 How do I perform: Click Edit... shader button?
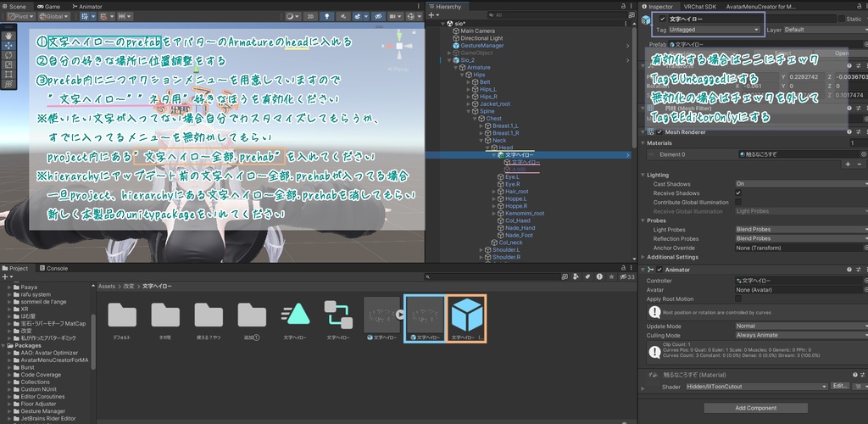pos(840,386)
